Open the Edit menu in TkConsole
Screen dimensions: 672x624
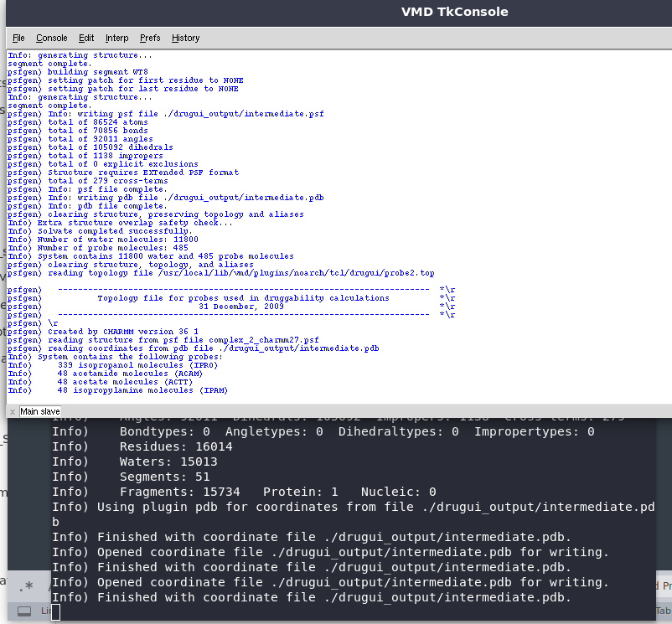pyautogui.click(x=86, y=39)
